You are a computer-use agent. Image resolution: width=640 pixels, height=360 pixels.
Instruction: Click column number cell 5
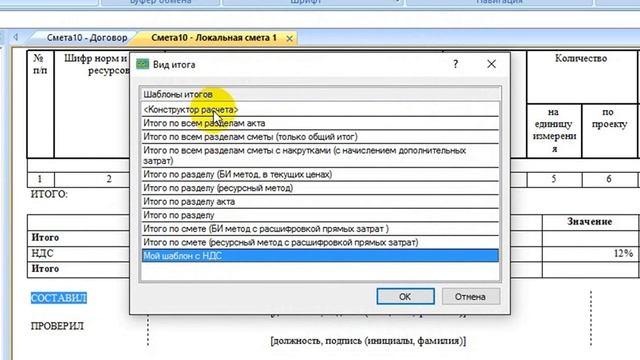point(554,179)
